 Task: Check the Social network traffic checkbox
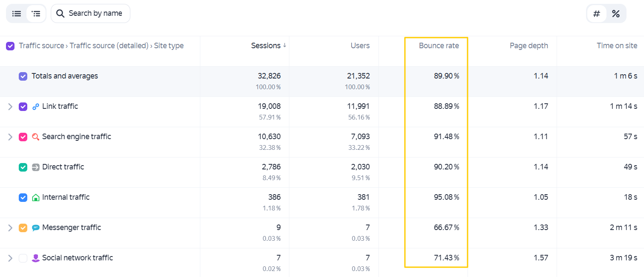[x=23, y=258]
